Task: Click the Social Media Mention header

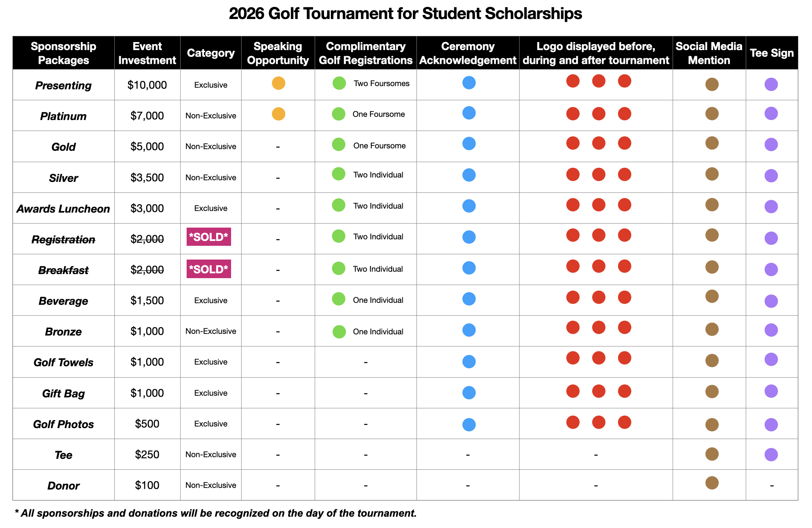Action: (x=709, y=53)
